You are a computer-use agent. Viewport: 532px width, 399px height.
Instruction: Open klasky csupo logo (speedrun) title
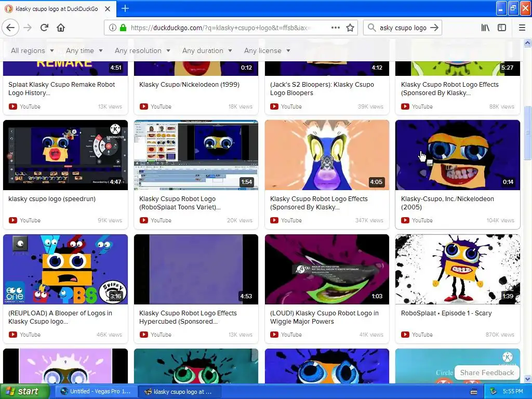tap(52, 199)
